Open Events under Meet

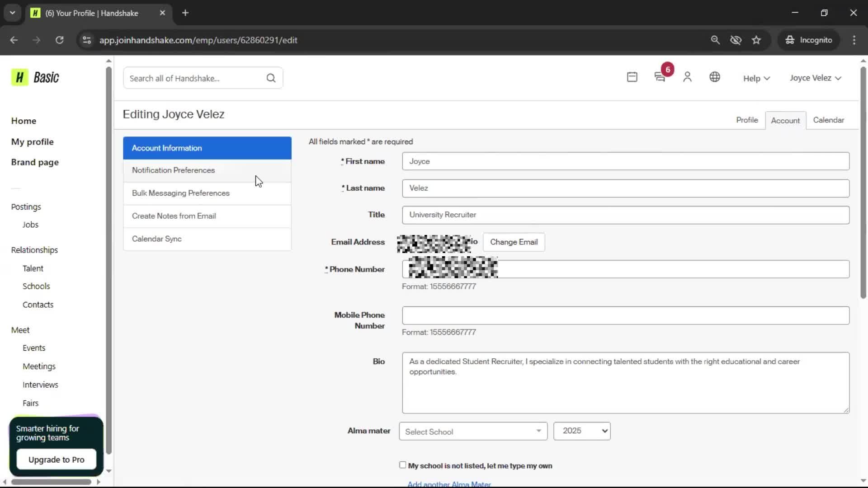pyautogui.click(x=34, y=348)
